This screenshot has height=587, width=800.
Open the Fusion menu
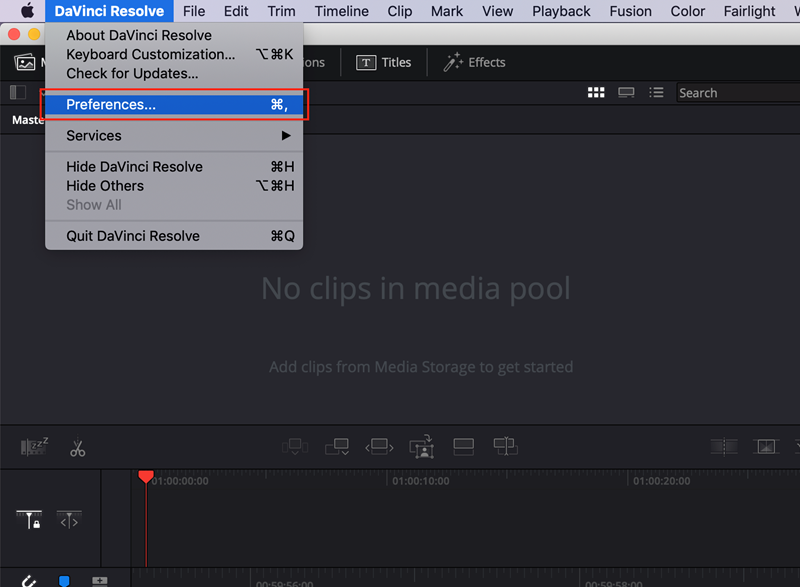(630, 11)
